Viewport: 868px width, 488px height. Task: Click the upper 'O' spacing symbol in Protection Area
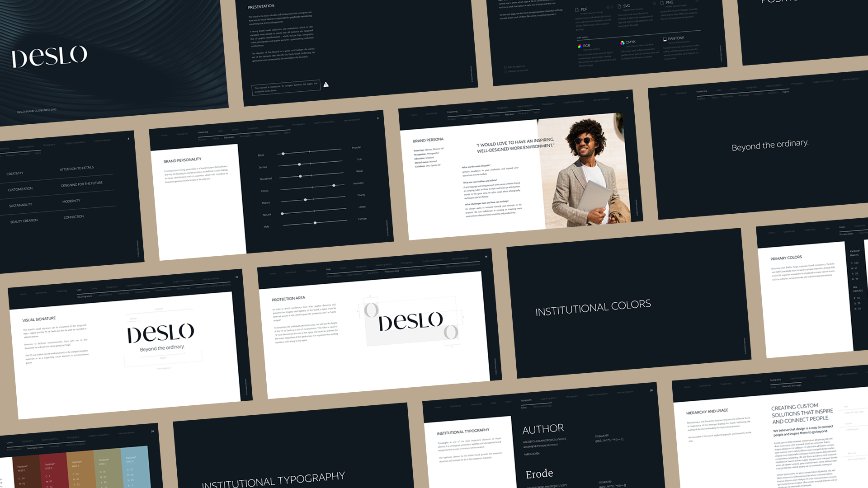click(371, 310)
